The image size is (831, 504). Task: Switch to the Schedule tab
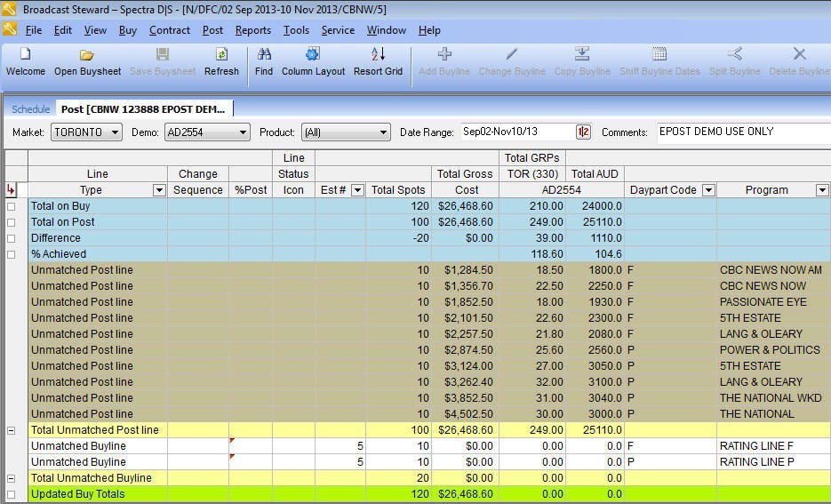click(x=31, y=109)
